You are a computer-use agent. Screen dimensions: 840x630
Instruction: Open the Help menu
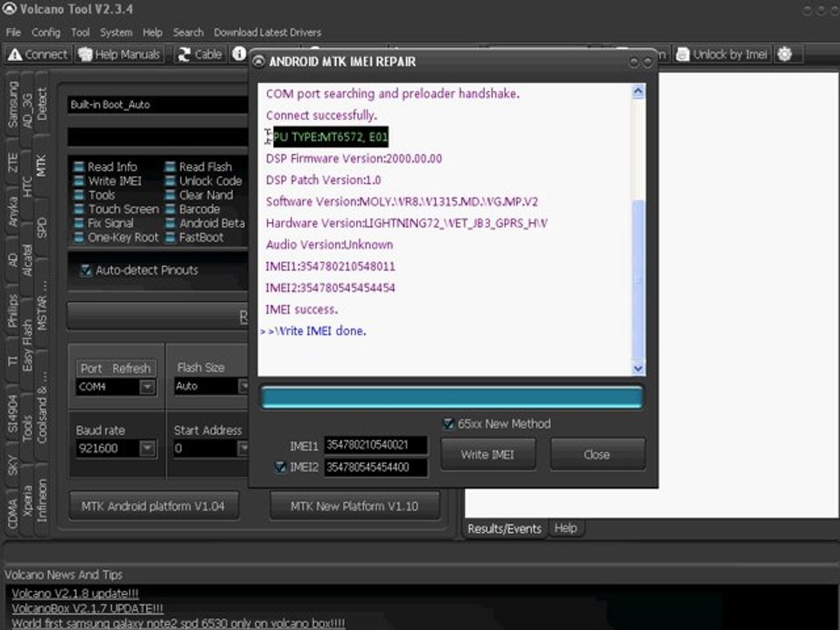click(152, 32)
